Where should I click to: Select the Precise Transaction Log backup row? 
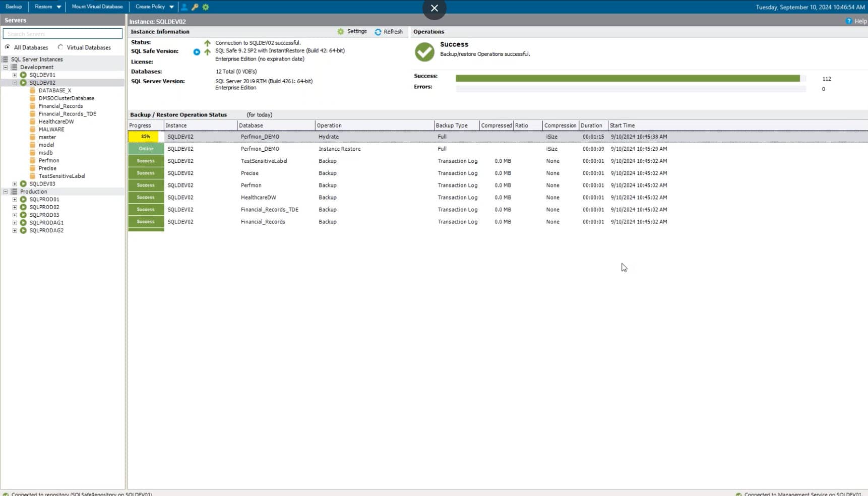[498, 173]
